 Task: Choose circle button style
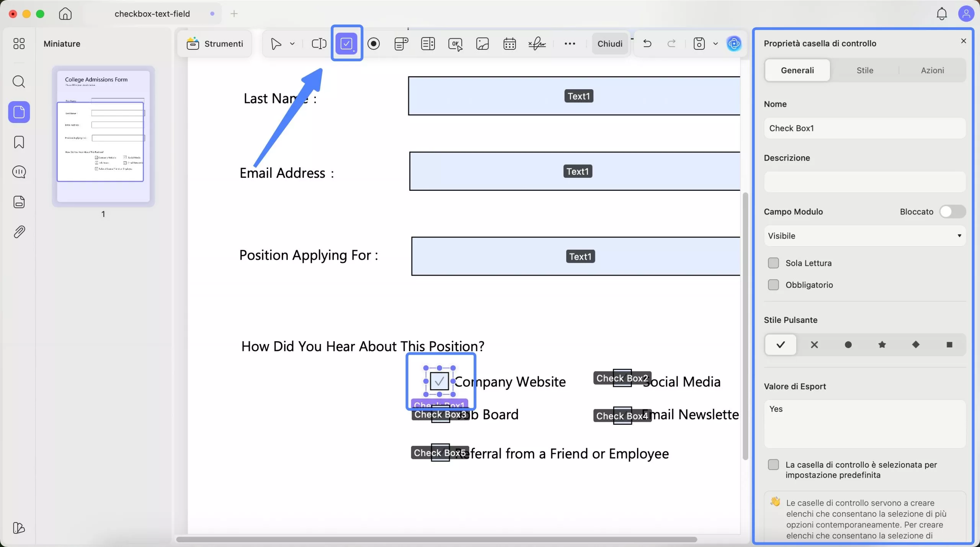[x=848, y=345]
